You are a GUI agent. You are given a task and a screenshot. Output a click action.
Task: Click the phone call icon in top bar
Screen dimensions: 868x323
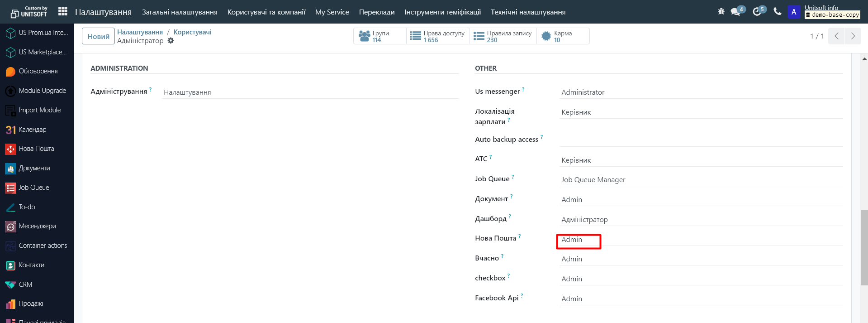[778, 11]
